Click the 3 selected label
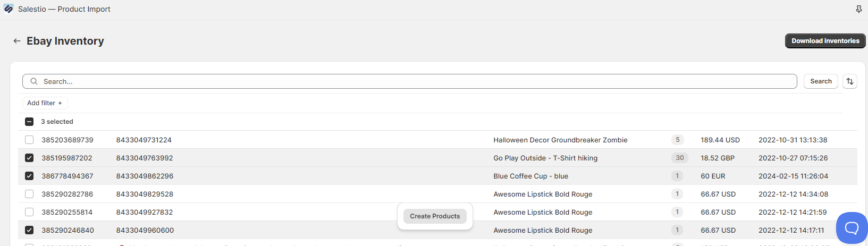This screenshot has width=868, height=246. 57,122
